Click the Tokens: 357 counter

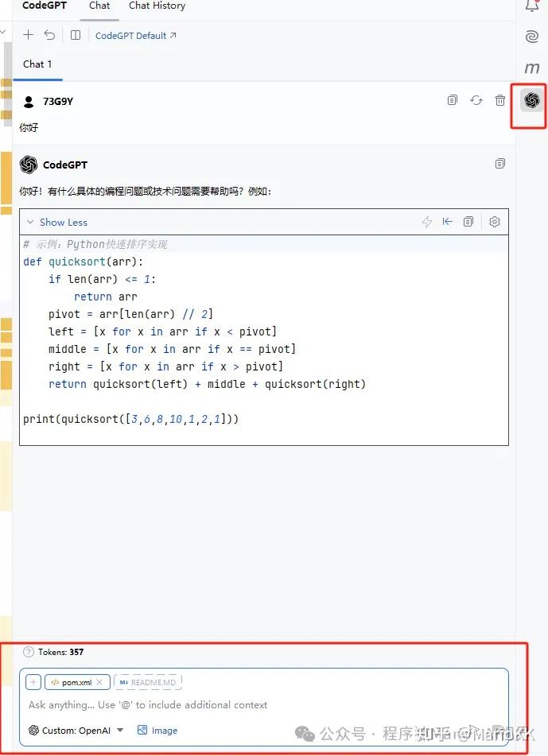click(60, 653)
